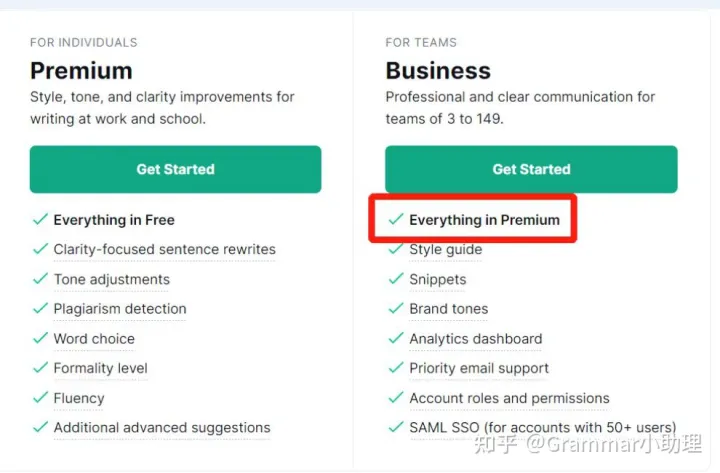Click the checkmark beside Fluency
The width and height of the screenshot is (720, 473).
(x=40, y=398)
